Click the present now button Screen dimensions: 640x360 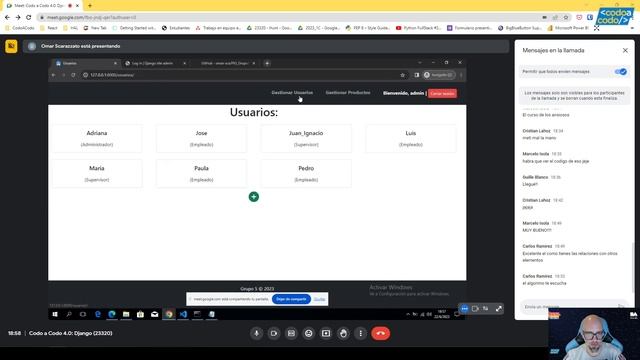(x=326, y=333)
